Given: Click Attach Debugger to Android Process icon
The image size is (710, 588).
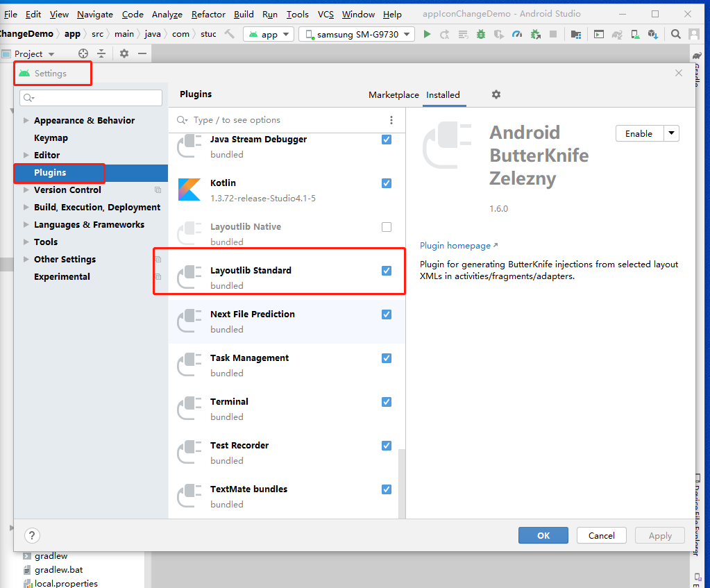Looking at the screenshot, I should [536, 34].
